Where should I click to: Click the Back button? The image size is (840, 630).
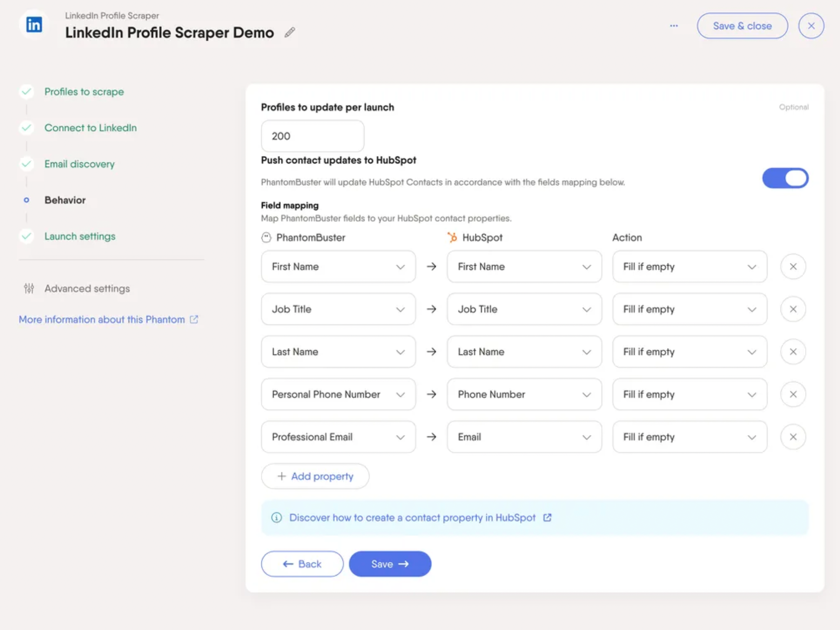(302, 564)
